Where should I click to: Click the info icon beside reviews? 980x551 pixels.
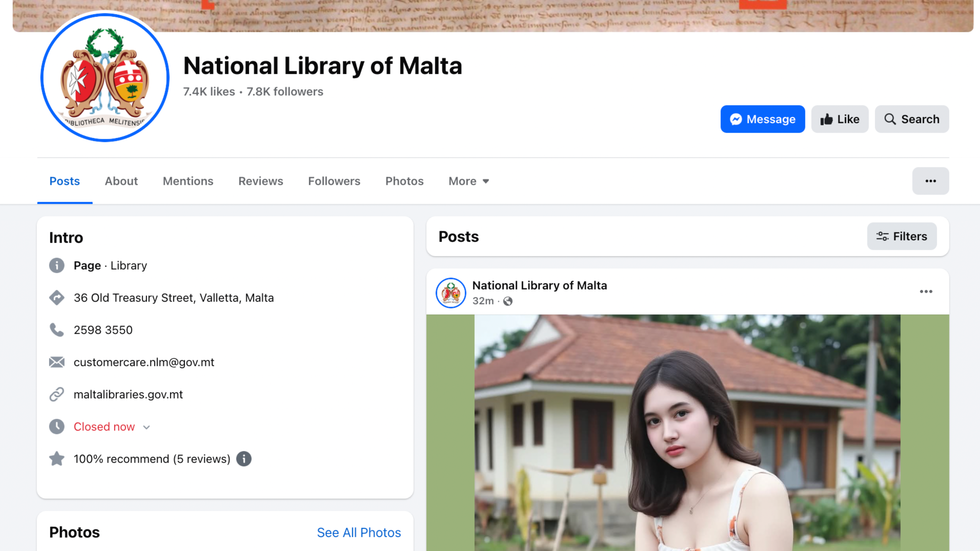pos(244,459)
